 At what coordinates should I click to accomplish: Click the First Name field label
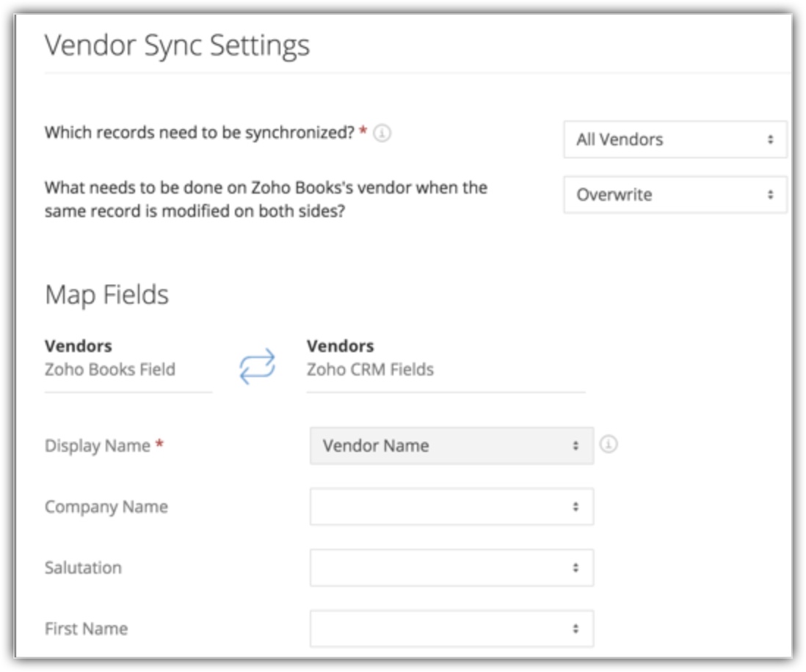[87, 628]
